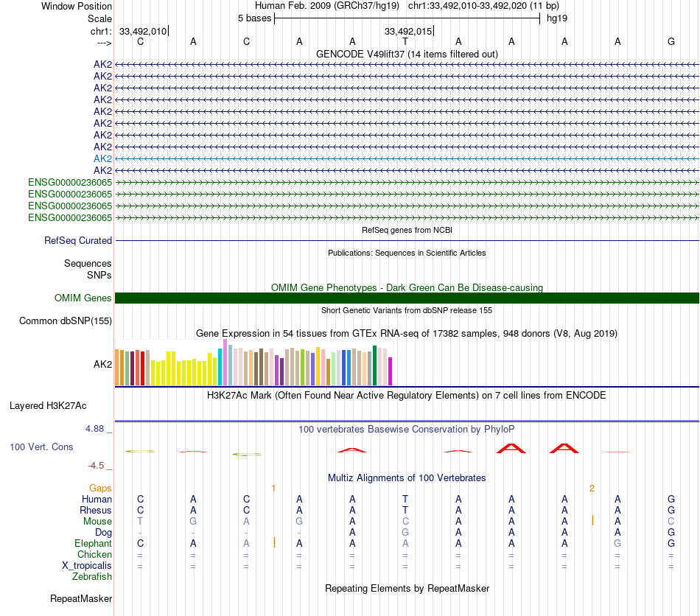Select the X_tropicalis species label
Image resolution: width=700 pixels, height=616 pixels.
point(87,566)
